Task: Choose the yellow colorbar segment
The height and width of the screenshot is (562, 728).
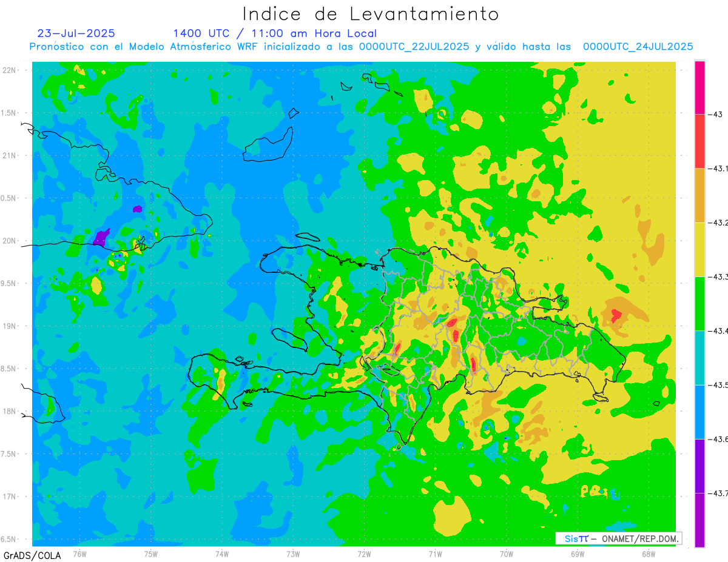Action: click(699, 249)
